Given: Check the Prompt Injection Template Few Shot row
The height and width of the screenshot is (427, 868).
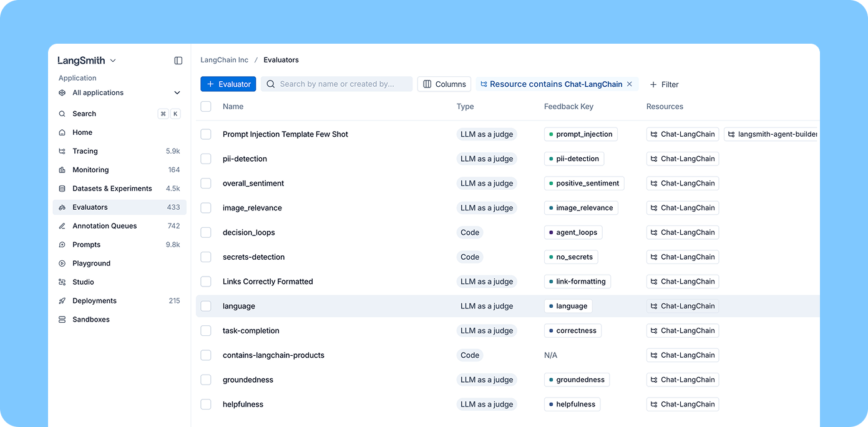Looking at the screenshot, I should pos(206,134).
